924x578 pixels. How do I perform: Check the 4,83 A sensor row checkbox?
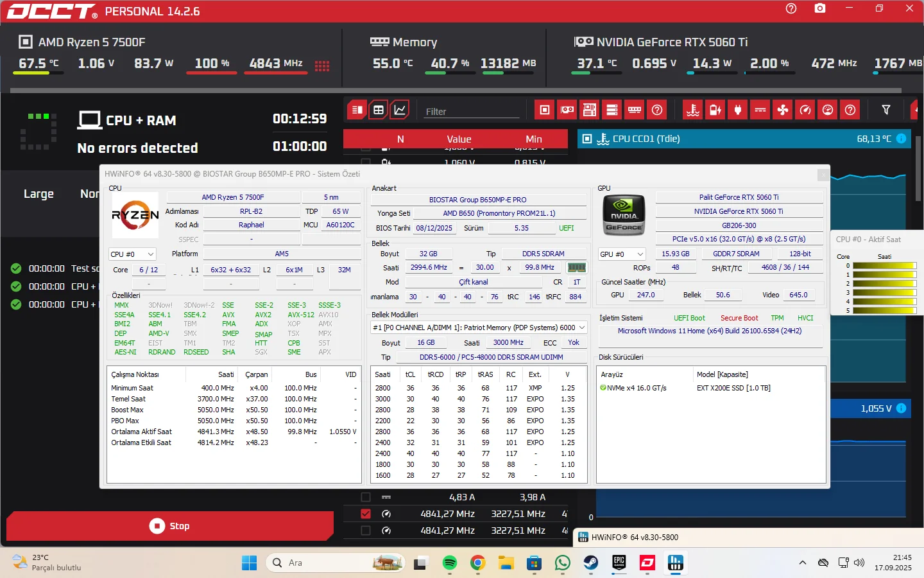(x=366, y=497)
